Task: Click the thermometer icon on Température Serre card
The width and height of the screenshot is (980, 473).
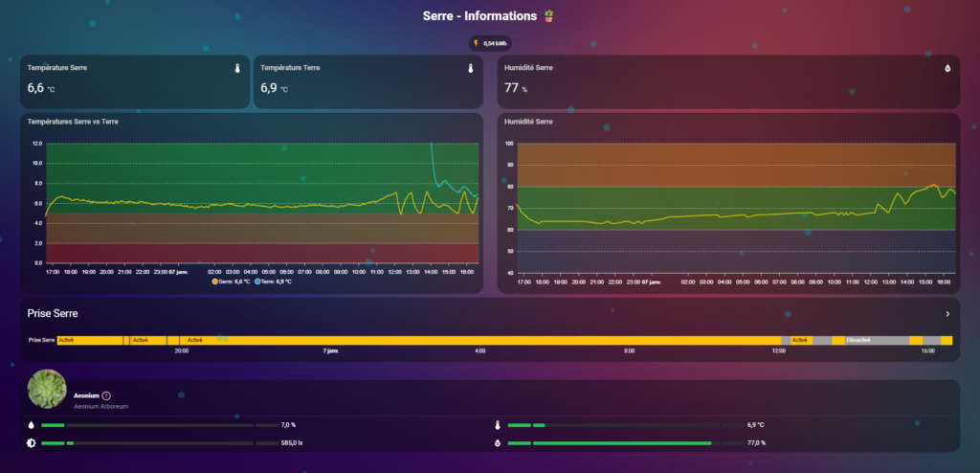Action: [236, 68]
